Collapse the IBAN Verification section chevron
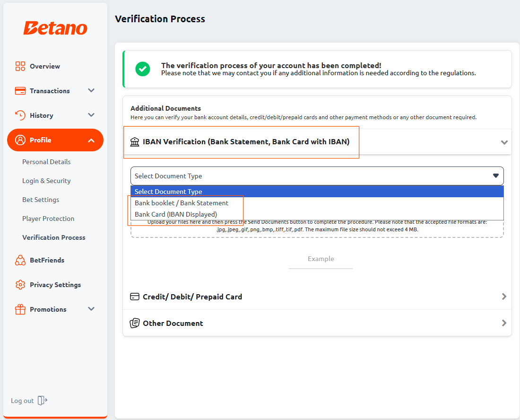 tap(504, 142)
